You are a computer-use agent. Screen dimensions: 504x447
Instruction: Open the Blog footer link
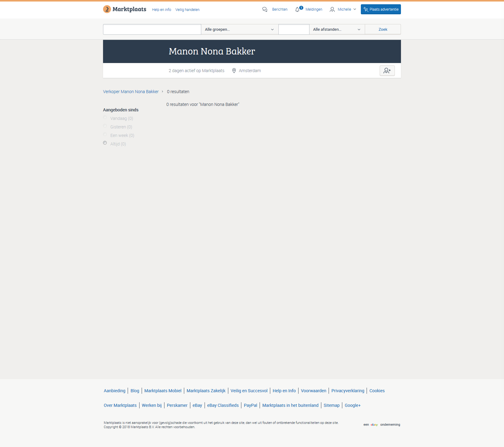[135, 391]
